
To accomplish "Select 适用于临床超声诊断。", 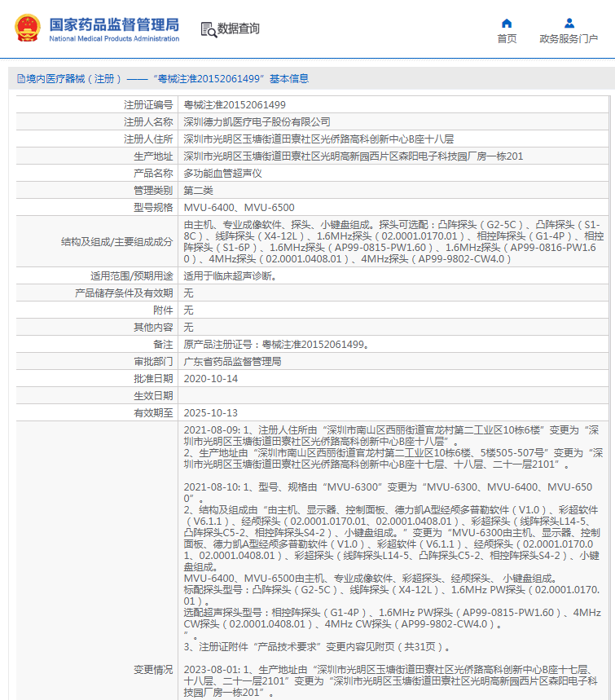I will click(231, 276).
